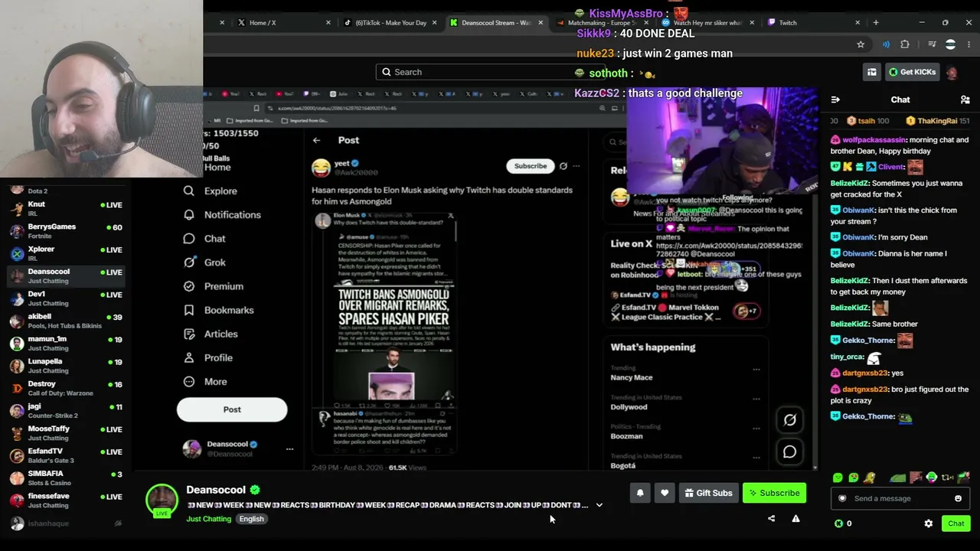Send message with the green Chat button
Viewport: 980px width, 551px height.
coord(956,523)
